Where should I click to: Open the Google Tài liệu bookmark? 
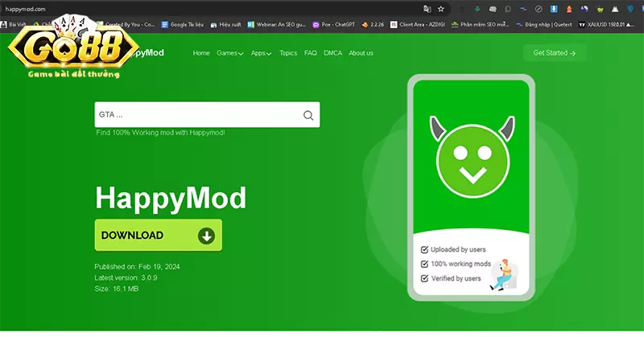(184, 24)
